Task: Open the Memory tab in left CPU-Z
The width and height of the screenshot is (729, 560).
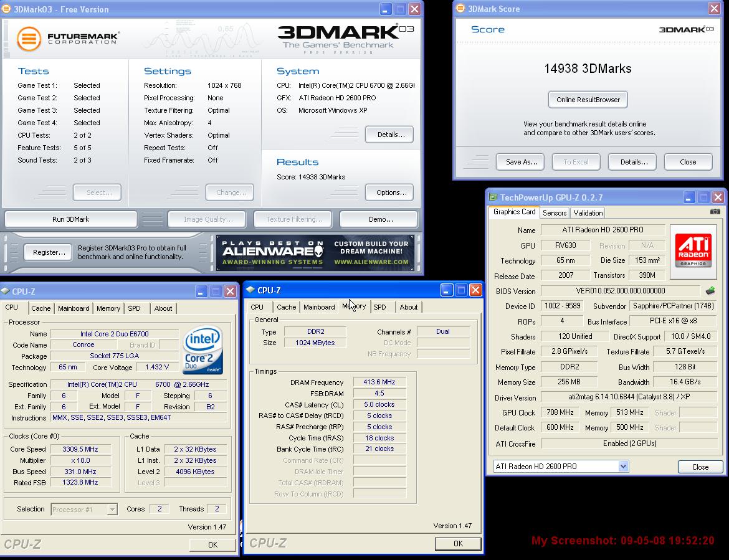Action: (x=108, y=308)
